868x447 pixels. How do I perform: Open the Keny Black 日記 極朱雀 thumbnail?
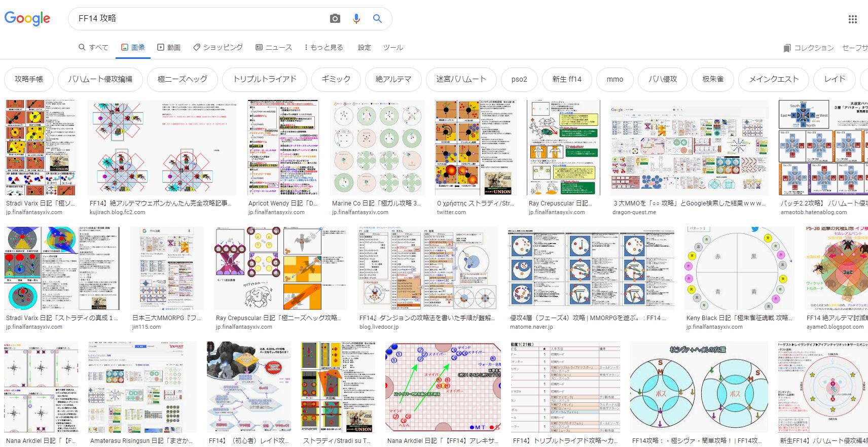pyautogui.click(x=739, y=268)
